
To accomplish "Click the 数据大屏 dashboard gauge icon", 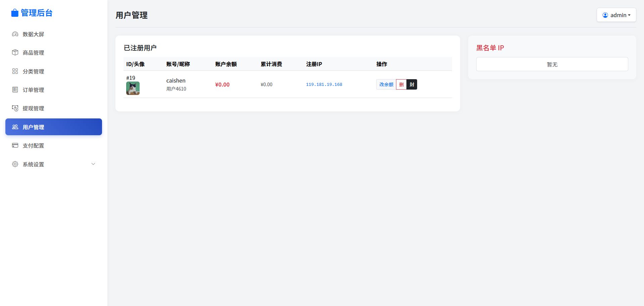I will [x=15, y=34].
